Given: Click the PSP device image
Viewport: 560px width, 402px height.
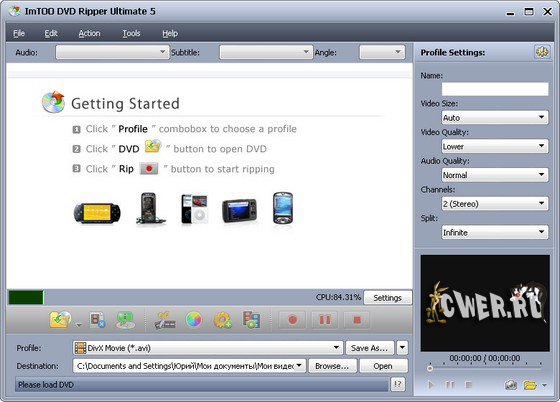Looking at the screenshot, I should pyautogui.click(x=97, y=213).
